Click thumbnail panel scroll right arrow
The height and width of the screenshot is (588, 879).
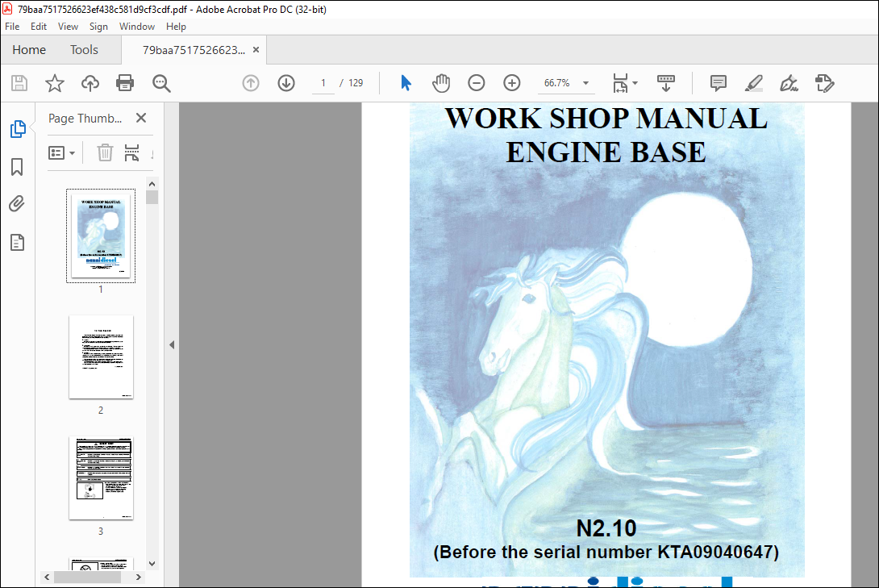pyautogui.click(x=139, y=577)
